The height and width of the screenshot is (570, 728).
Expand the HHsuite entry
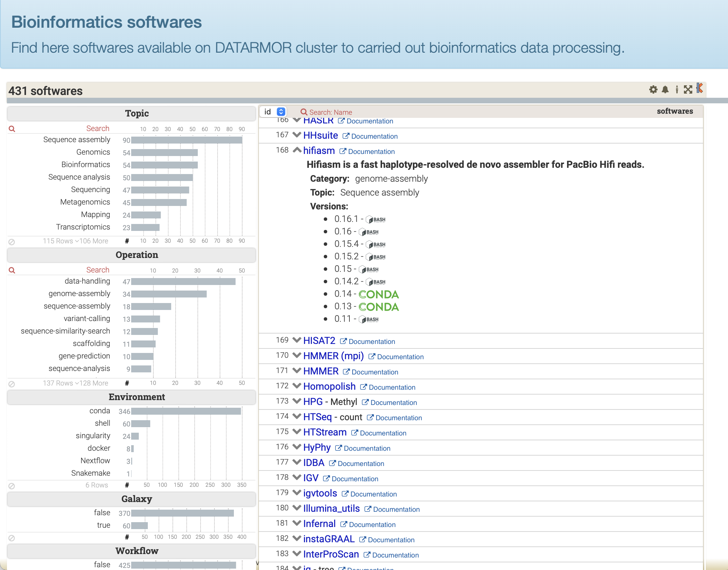tap(297, 135)
